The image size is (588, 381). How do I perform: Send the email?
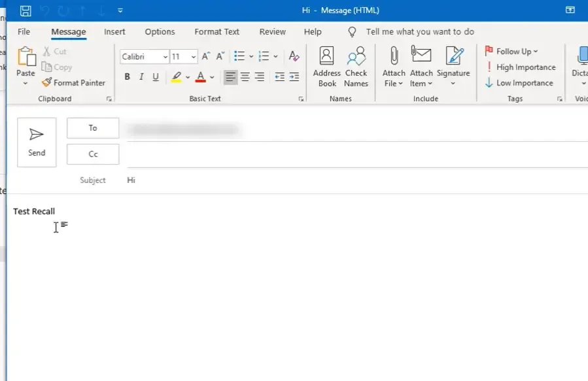[x=37, y=142]
